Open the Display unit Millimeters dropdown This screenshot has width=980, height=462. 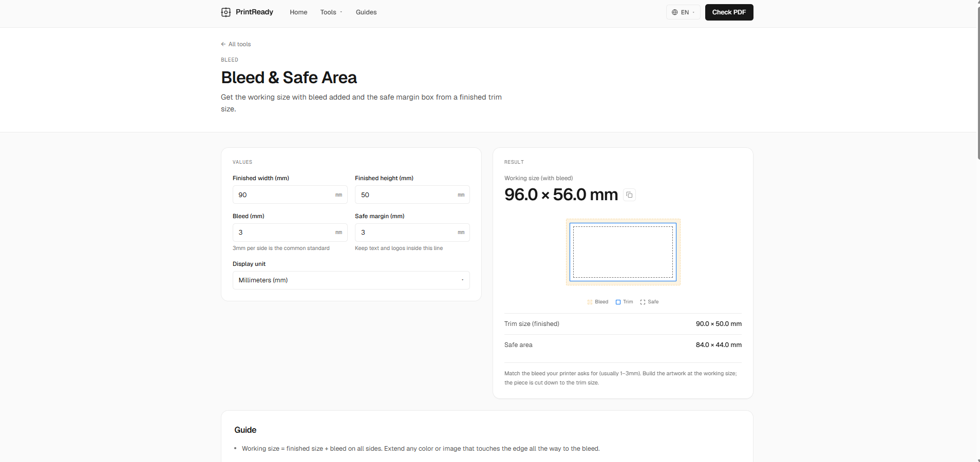351,280
